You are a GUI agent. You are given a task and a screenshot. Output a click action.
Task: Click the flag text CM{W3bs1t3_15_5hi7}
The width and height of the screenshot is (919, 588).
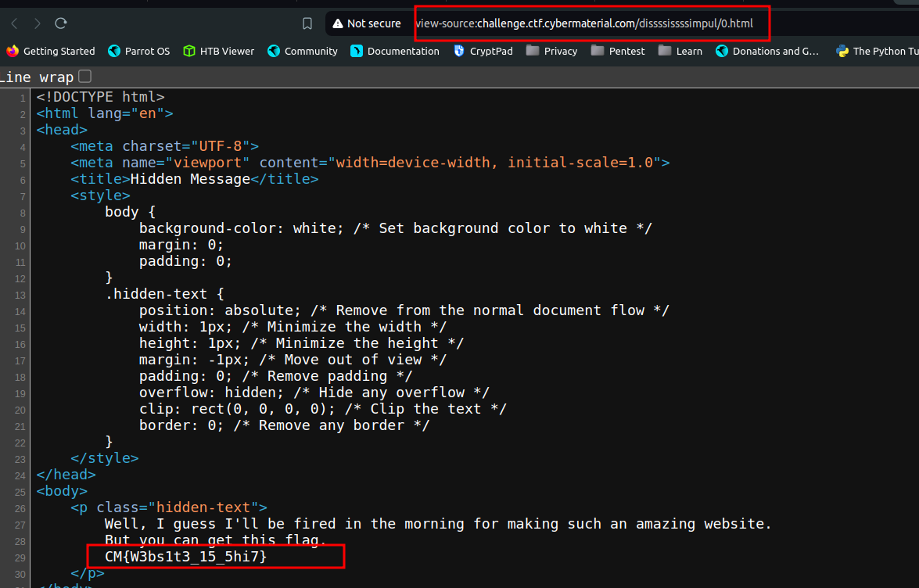[x=186, y=557]
